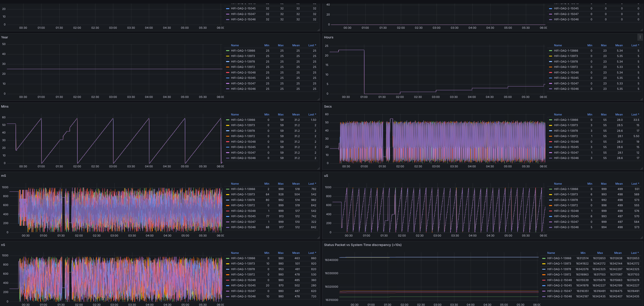
Task: Grab the Hours panel corner resize handle
Action: [x=641, y=99]
